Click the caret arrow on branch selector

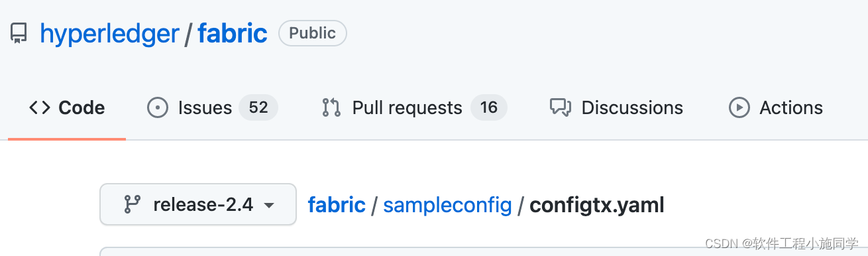pyautogui.click(x=268, y=206)
